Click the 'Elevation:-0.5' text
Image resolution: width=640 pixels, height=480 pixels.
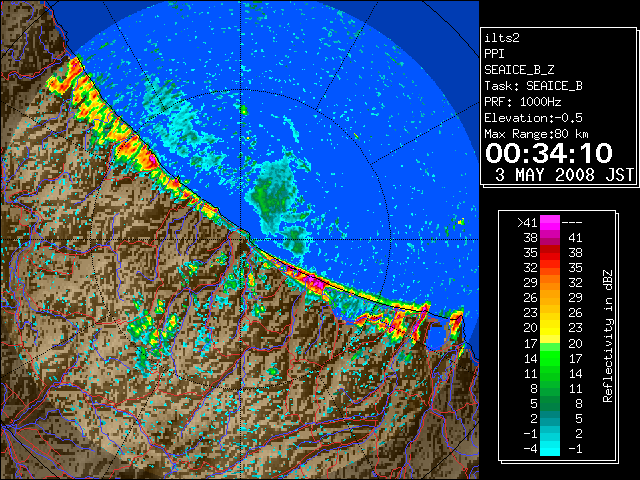pyautogui.click(x=533, y=118)
